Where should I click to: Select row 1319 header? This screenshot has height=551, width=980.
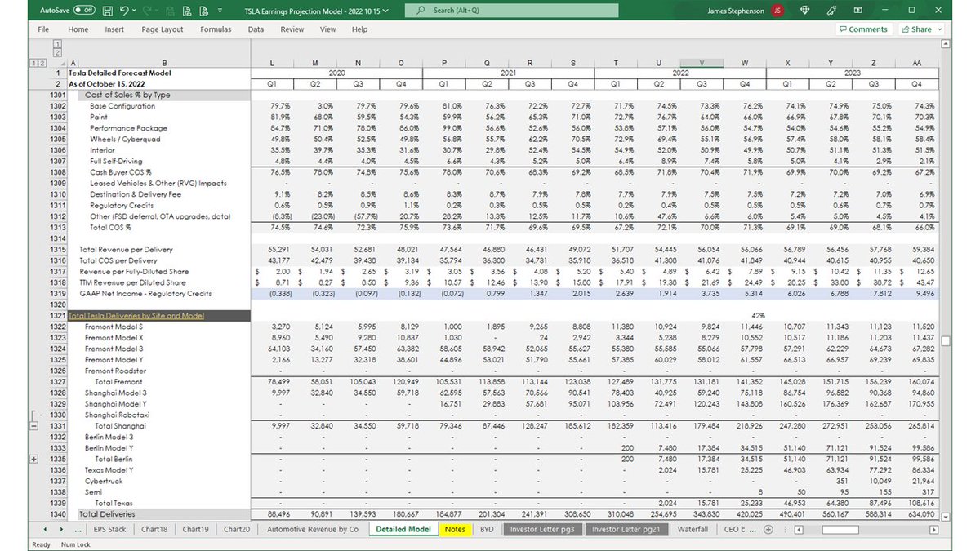coord(57,293)
